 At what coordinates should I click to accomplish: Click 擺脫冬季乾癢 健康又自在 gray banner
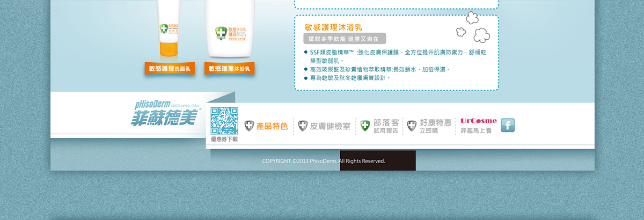344,39
